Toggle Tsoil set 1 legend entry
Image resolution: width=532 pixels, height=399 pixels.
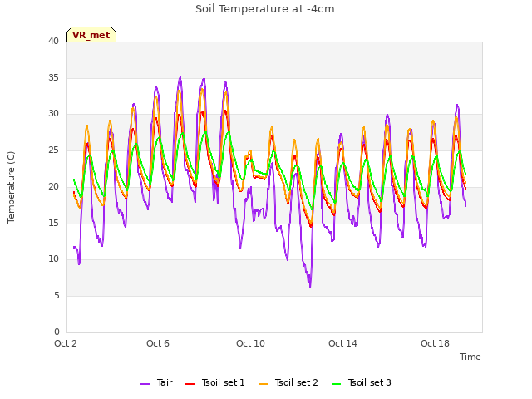[x=215, y=382]
